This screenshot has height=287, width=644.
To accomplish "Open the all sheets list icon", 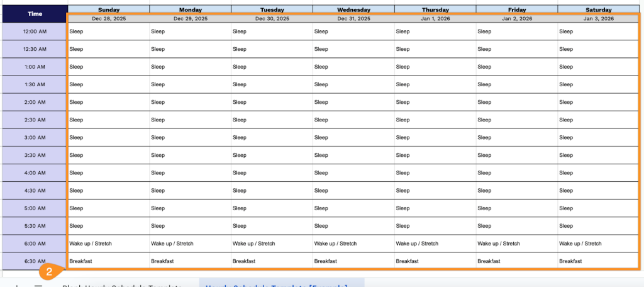I will (x=38, y=285).
